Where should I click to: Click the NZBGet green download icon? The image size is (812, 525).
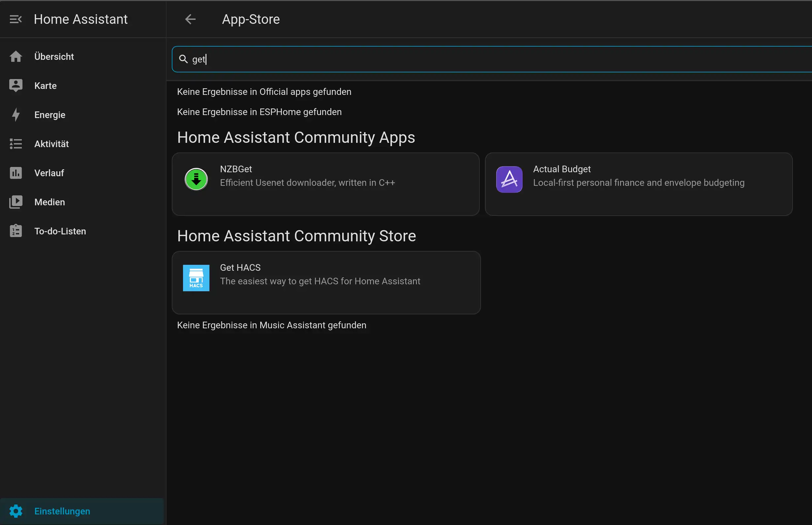pyautogui.click(x=196, y=179)
